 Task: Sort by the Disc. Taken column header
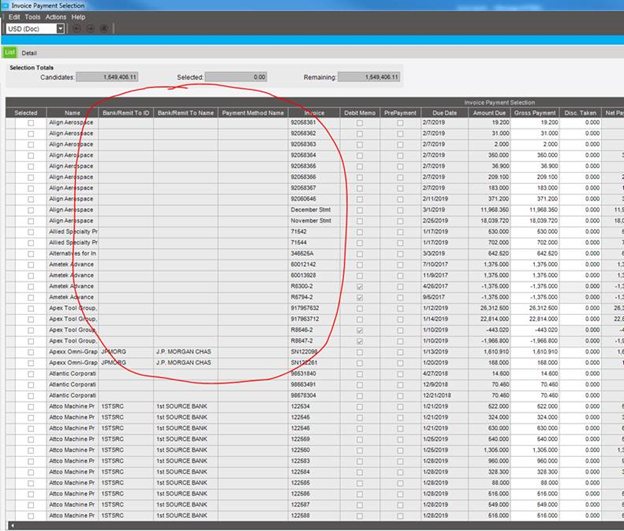(x=580, y=113)
